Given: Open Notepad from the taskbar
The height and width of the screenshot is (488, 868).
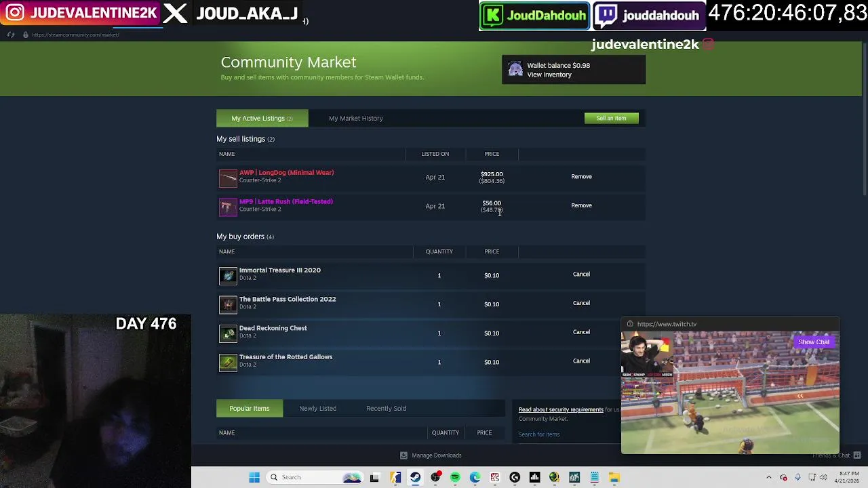Looking at the screenshot, I should pos(594,477).
